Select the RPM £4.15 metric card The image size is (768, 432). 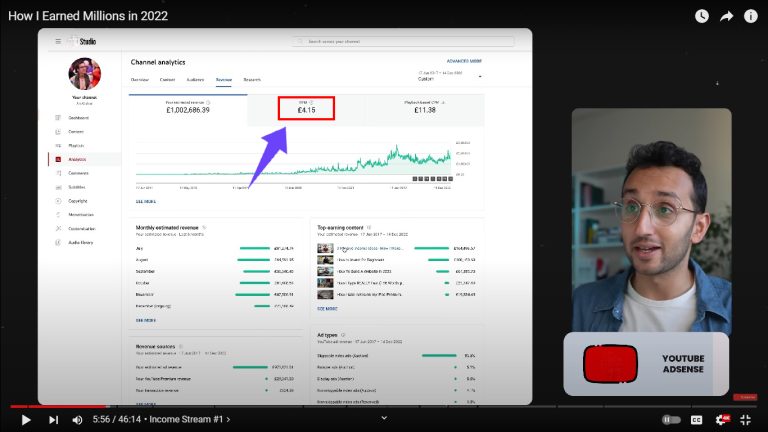(x=307, y=108)
